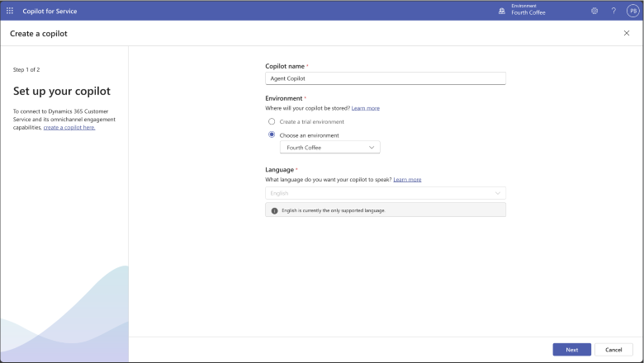Click the environment picker icon in header
Screen dimensions: 644x363
[x=501, y=11]
